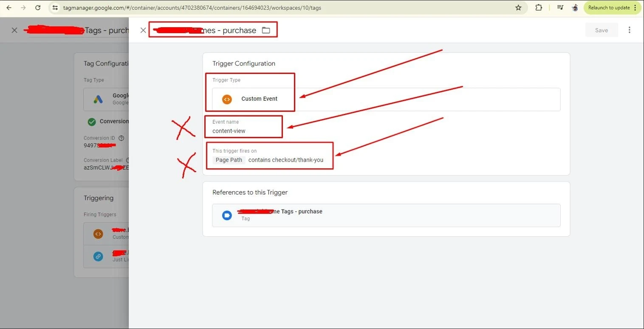Edit the trigger name beside the folder icon
This screenshot has width=644, height=329.
click(205, 30)
